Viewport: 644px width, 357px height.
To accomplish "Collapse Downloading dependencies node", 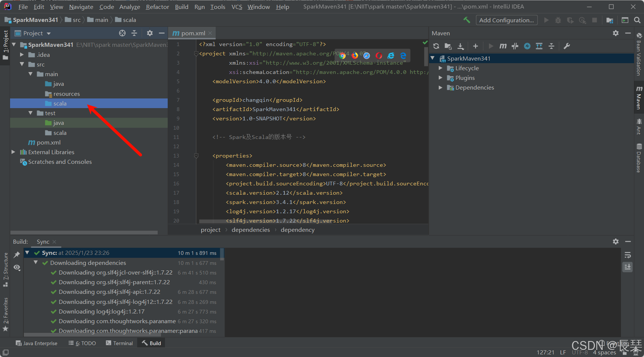I will click(36, 262).
